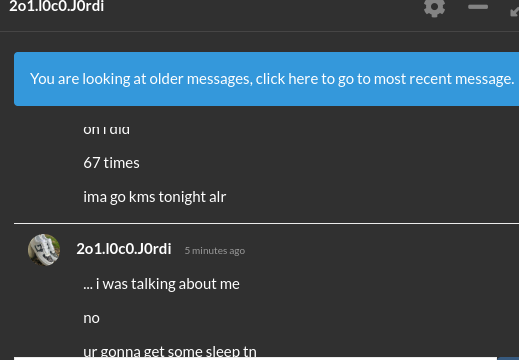Click the blue send button at bottom corner
The image size is (519, 360).
508,358
